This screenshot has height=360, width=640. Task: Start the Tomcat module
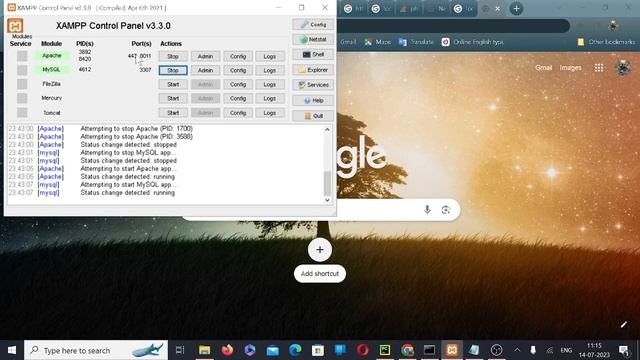173,113
